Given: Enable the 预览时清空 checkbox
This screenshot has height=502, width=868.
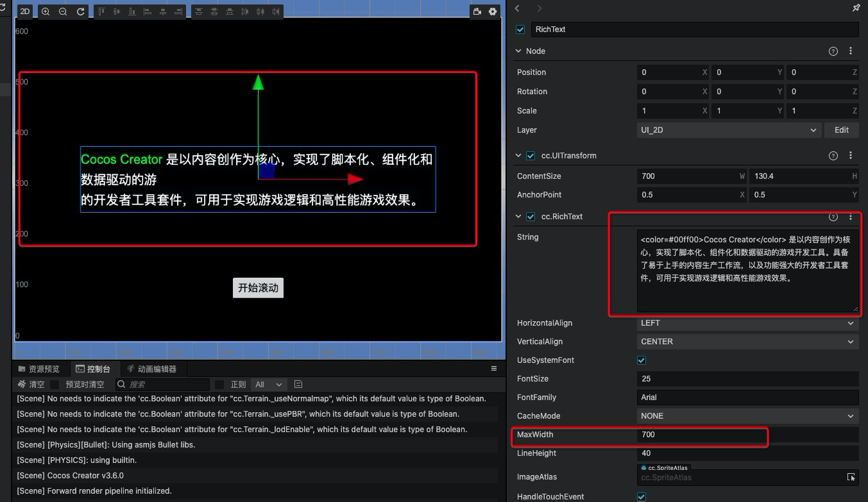Looking at the screenshot, I should (x=55, y=385).
